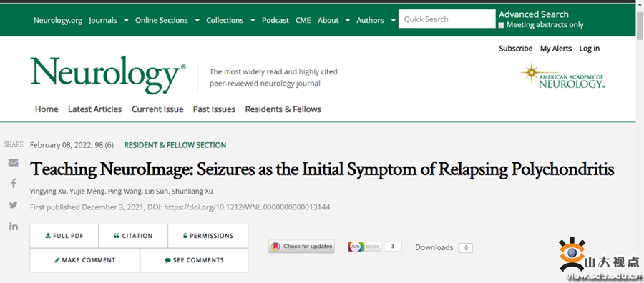Expand the Journals dropdown arrow
This screenshot has height=283, width=644.
126,20
